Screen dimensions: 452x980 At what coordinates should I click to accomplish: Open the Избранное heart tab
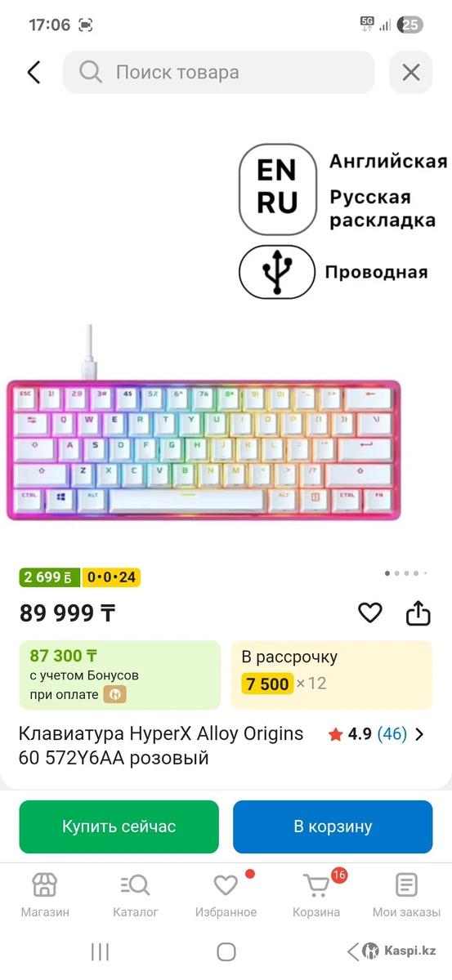tap(226, 895)
